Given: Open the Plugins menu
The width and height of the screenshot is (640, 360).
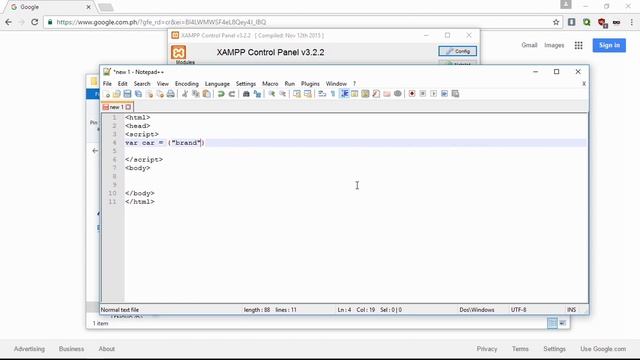Looking at the screenshot, I should pyautogui.click(x=310, y=84).
